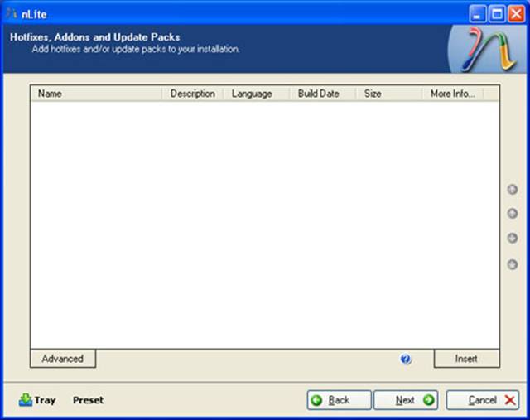Open help via blue question mark icon

406,359
